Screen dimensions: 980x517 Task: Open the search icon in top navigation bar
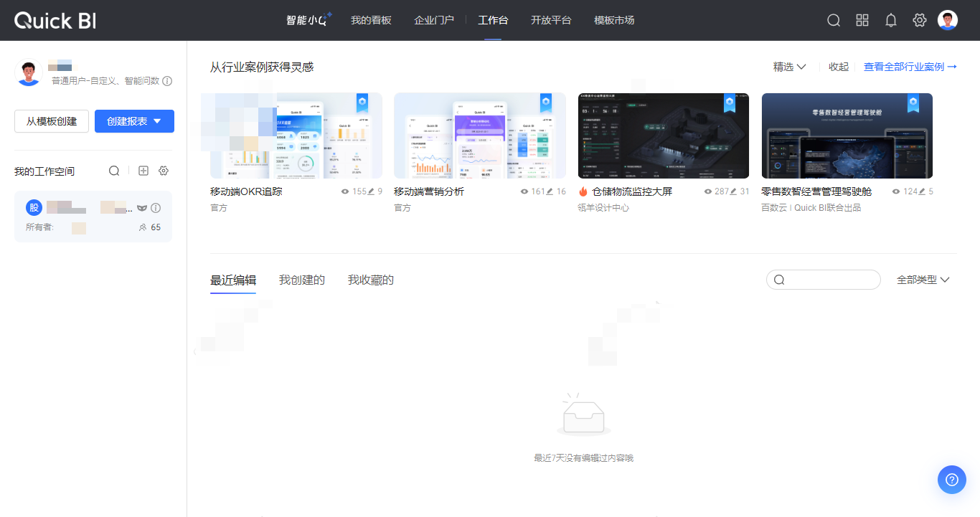point(834,20)
